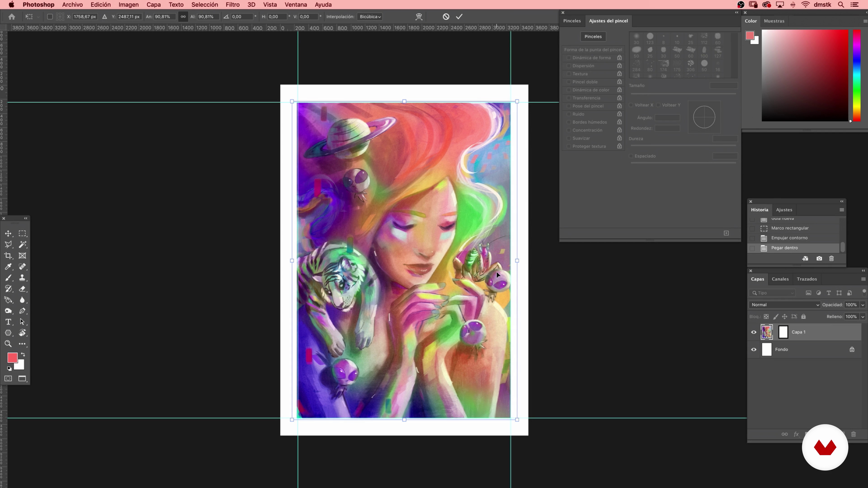Image resolution: width=868 pixels, height=488 pixels.
Task: Click the Pinceles button in brush settings
Action: pos(593,36)
